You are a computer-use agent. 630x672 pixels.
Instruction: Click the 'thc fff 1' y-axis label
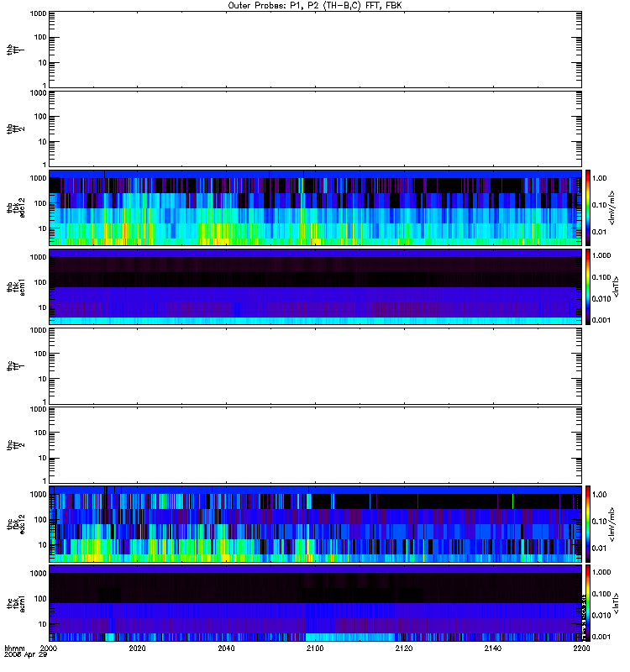(x=16, y=366)
